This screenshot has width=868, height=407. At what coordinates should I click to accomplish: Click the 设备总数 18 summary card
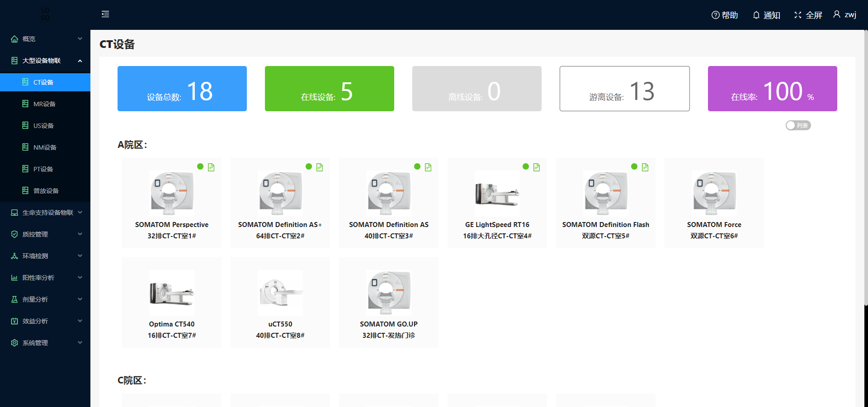[182, 89]
